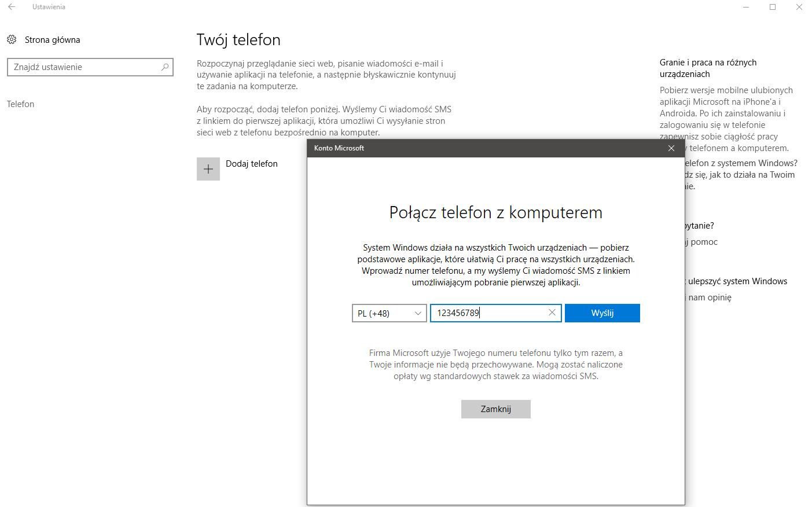Click the 'System Windows działa na wszystkich' paragraph
This screenshot has height=507, width=812.
[x=496, y=265]
